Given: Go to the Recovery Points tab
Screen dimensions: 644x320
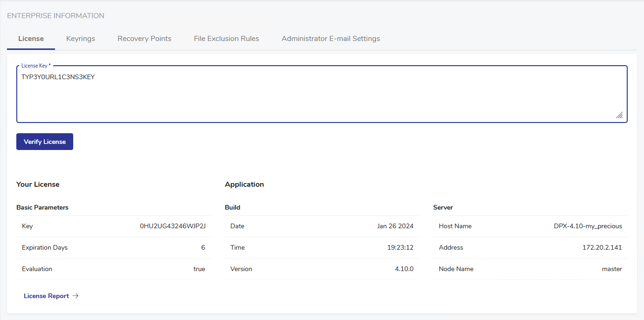Looking at the screenshot, I should [144, 39].
